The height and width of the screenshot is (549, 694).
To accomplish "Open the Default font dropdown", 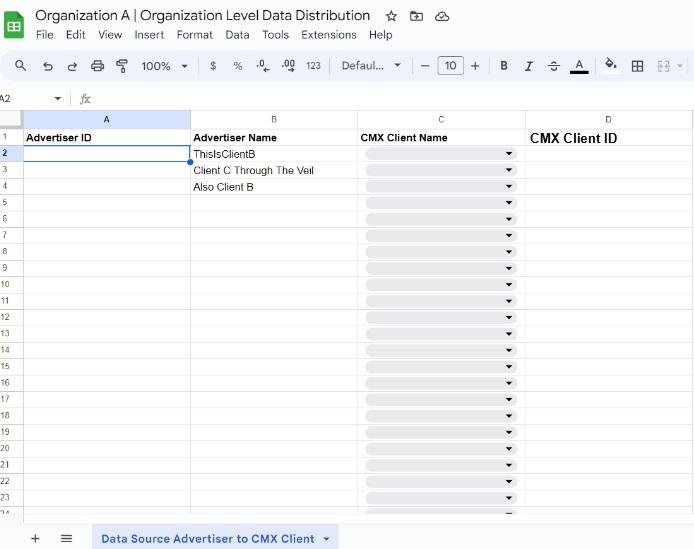I will click(371, 66).
